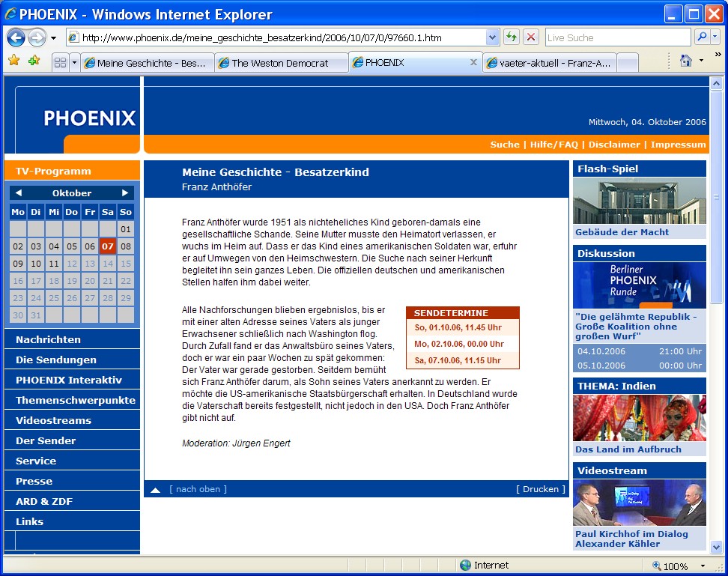The width and height of the screenshot is (728, 576).
Task: Open the Links menu item
Action: [72, 521]
